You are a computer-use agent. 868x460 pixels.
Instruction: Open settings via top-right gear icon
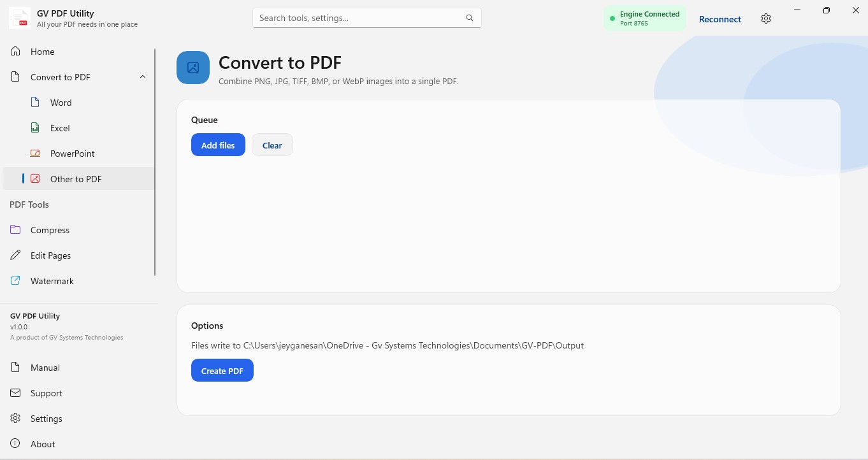pyautogui.click(x=766, y=18)
